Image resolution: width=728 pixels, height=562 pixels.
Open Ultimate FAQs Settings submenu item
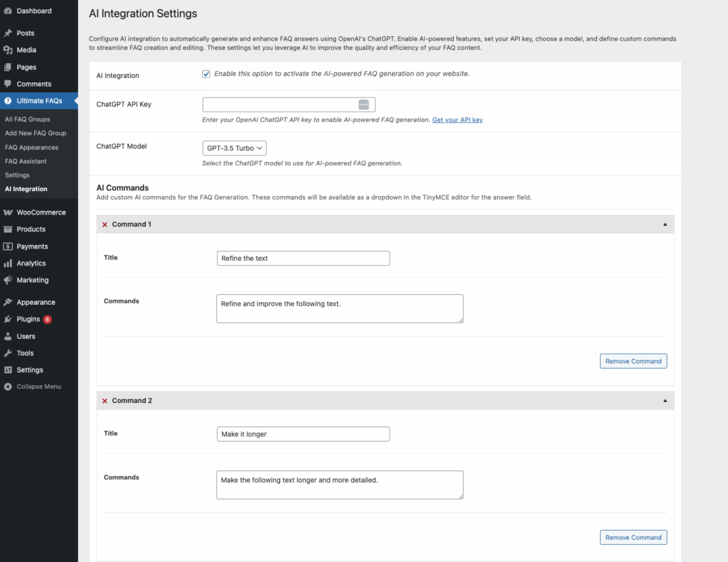[17, 175]
